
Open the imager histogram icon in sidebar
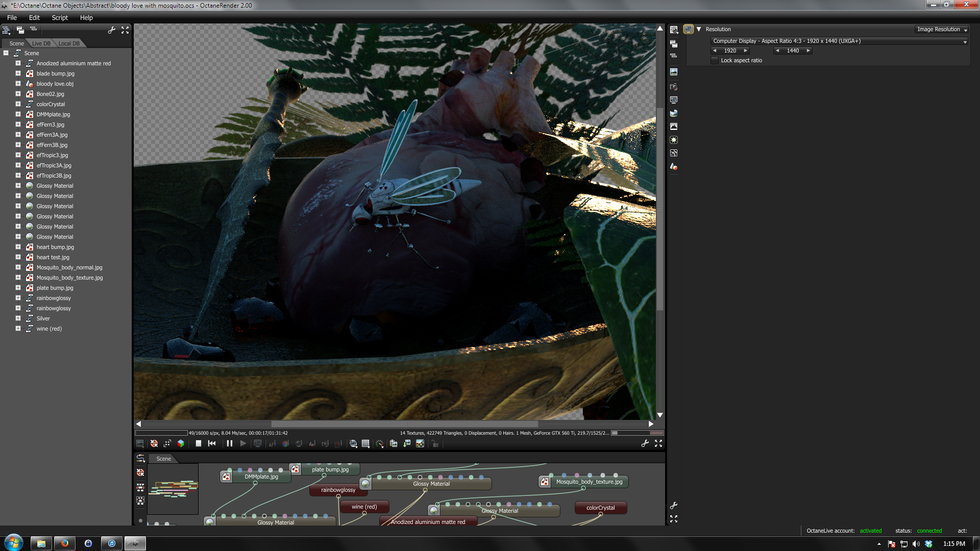[674, 127]
